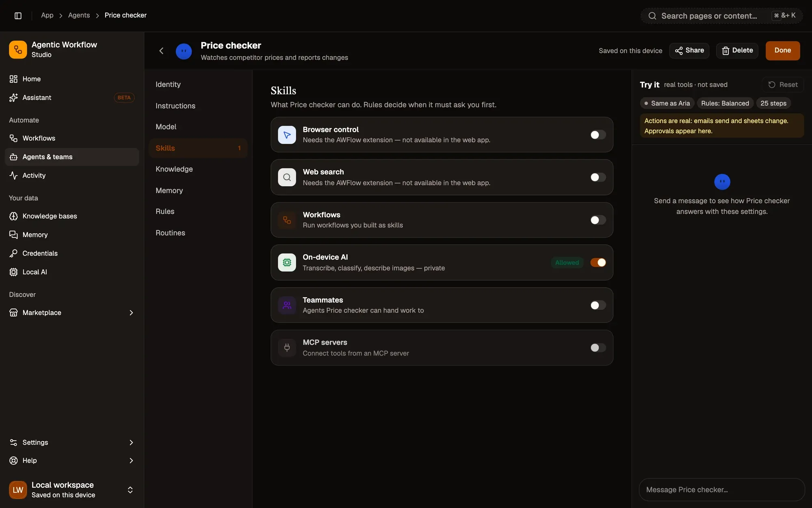Delete the Price checker agent
Screen dimensions: 812x508
[x=737, y=50]
